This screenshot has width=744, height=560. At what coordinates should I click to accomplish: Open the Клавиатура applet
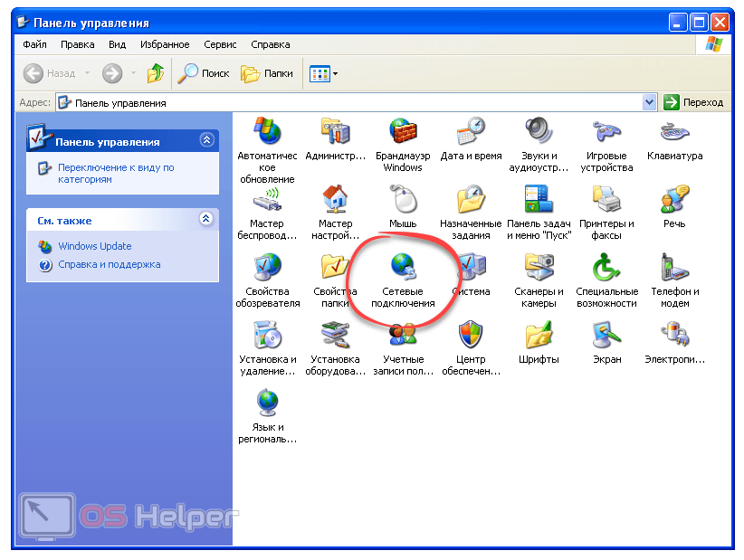pyautogui.click(x=674, y=132)
